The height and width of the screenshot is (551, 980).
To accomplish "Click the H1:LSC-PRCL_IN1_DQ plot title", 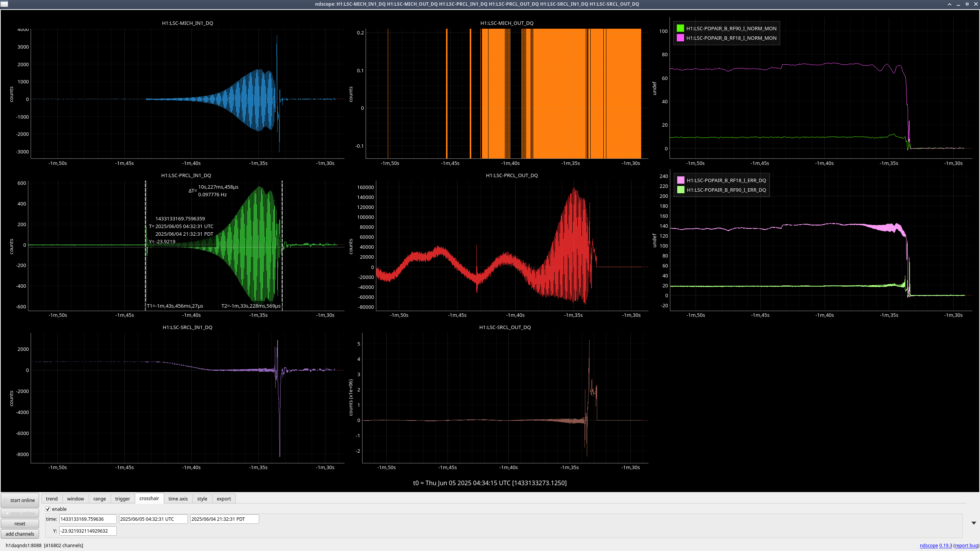I will tap(186, 175).
